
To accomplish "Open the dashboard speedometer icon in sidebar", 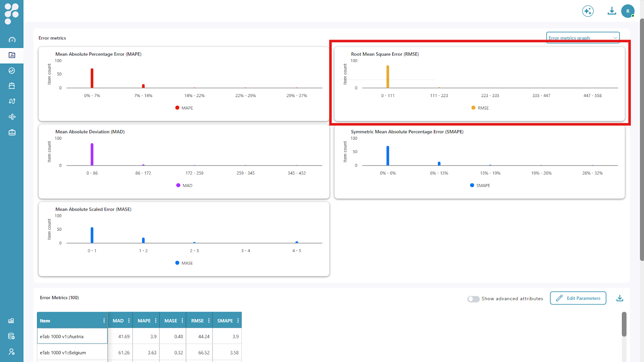I will coord(12,40).
